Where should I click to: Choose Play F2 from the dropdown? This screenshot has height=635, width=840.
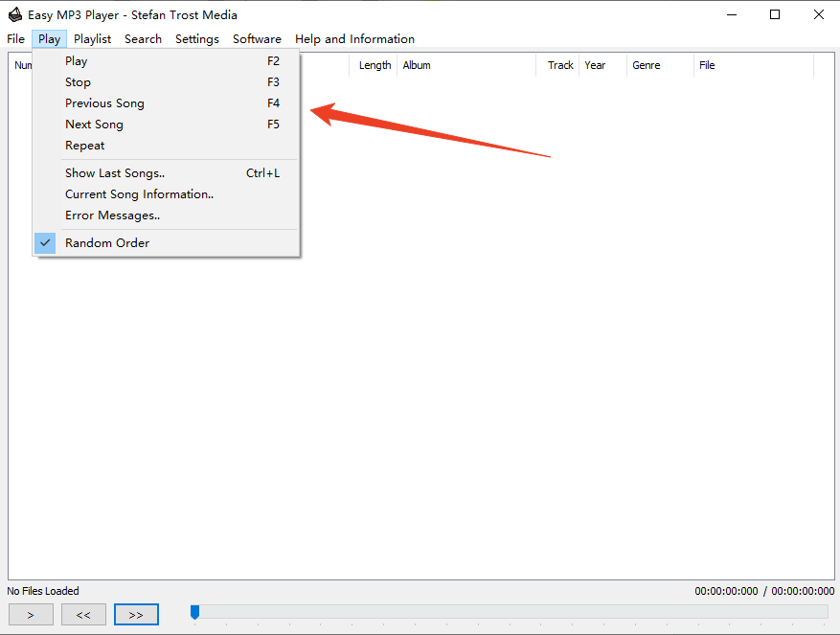(x=166, y=61)
